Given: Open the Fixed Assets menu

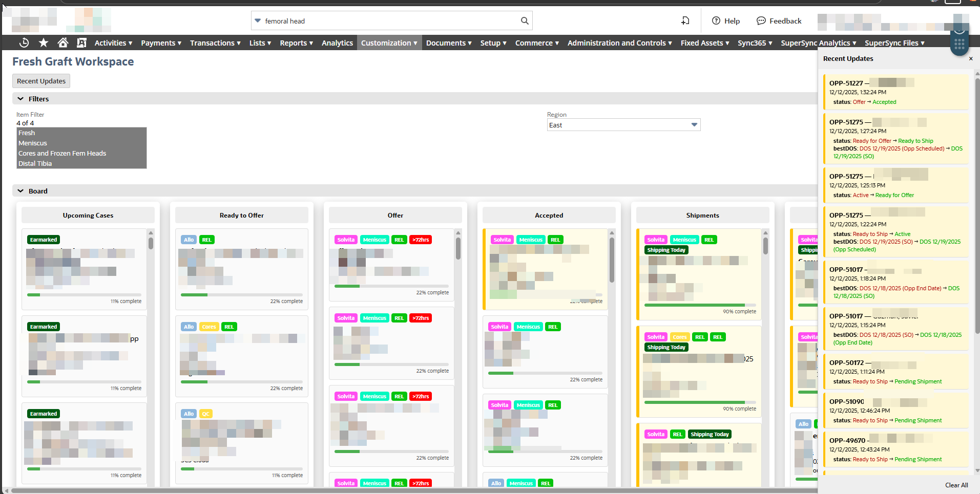Looking at the screenshot, I should (705, 43).
